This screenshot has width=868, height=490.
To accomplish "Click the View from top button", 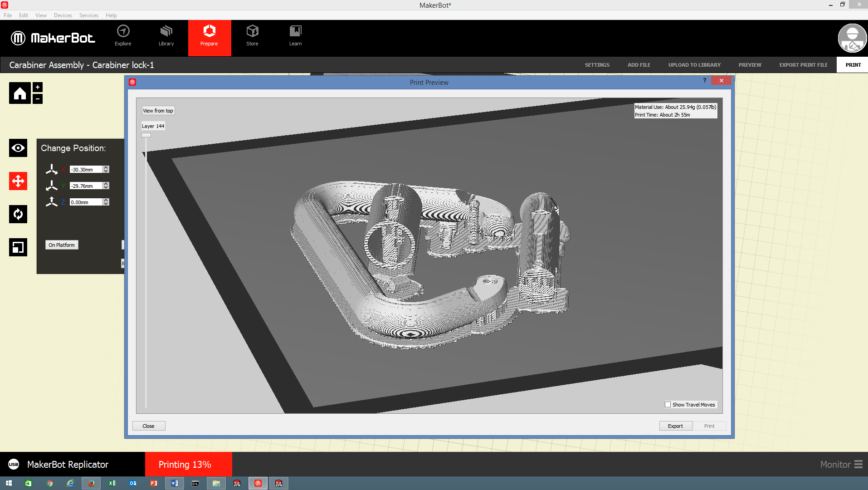I will (158, 111).
